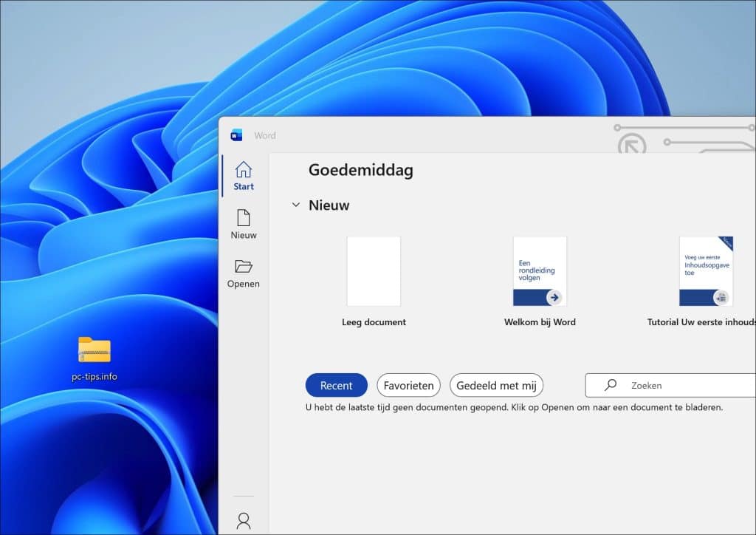Enable the Favorieten filter

[408, 385]
